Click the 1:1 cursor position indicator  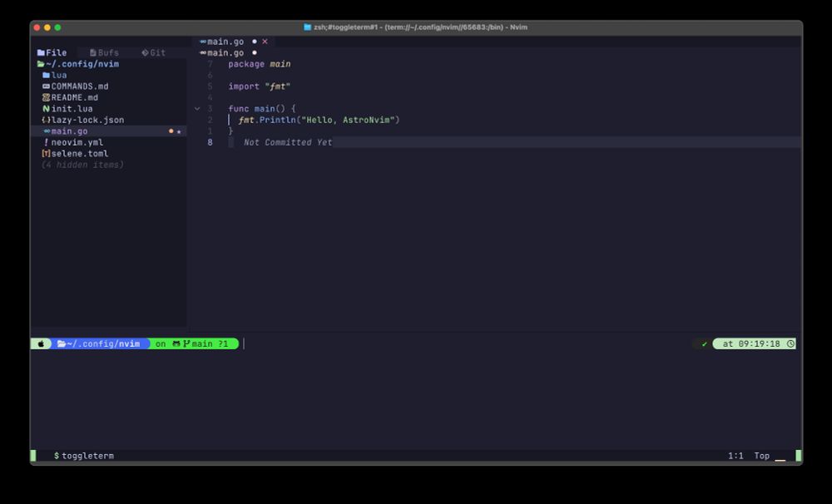tap(735, 456)
